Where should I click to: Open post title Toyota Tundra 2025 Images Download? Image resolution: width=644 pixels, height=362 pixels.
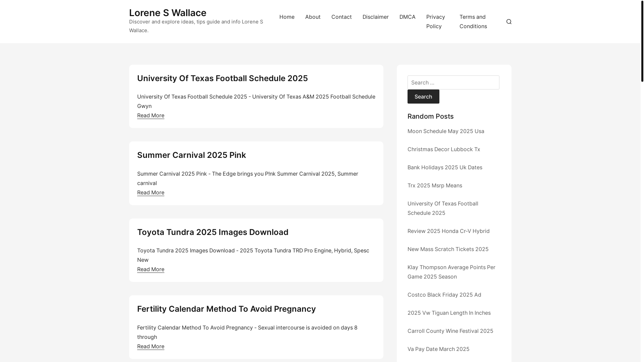[213, 232]
